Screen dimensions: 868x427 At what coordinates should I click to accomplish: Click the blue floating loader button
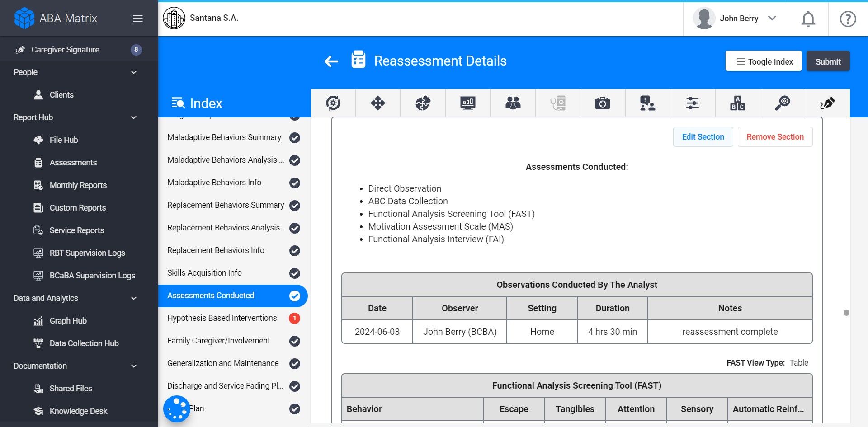coord(177,409)
